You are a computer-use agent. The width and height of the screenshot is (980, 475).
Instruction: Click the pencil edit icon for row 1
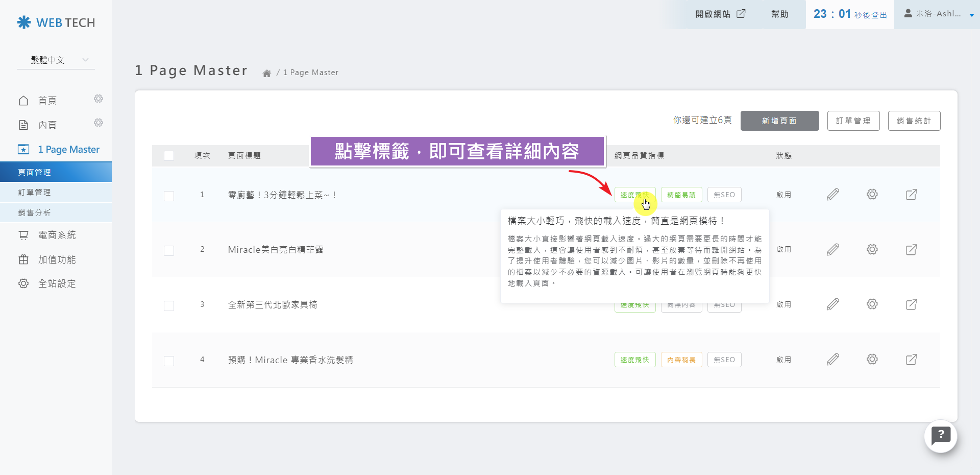[x=832, y=195]
